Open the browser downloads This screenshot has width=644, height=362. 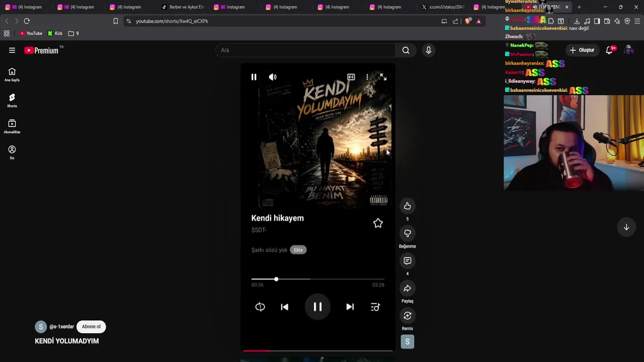pos(577,21)
